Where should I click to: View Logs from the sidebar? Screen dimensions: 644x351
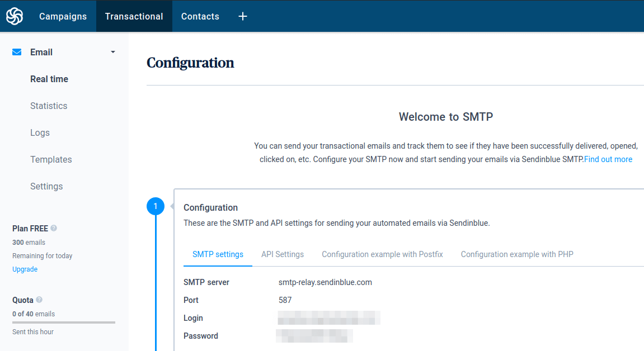[40, 132]
